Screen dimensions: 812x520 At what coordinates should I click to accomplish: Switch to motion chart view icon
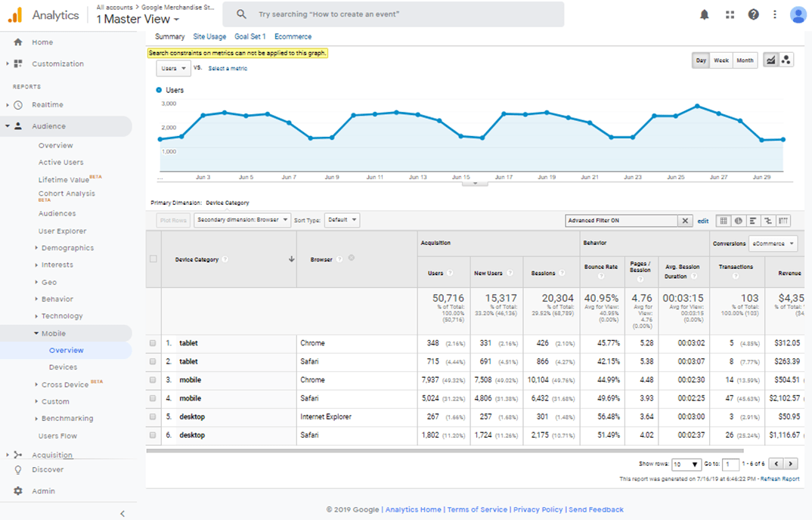pyautogui.click(x=786, y=60)
